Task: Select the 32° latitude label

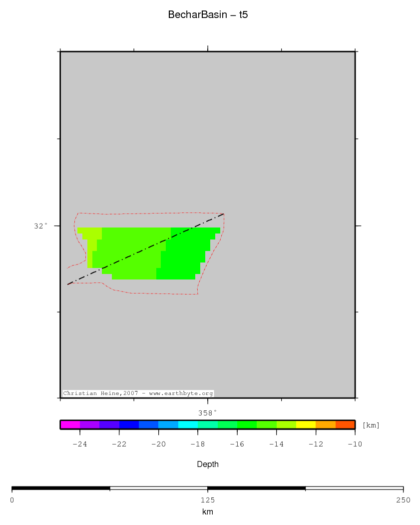Action: pyautogui.click(x=41, y=226)
